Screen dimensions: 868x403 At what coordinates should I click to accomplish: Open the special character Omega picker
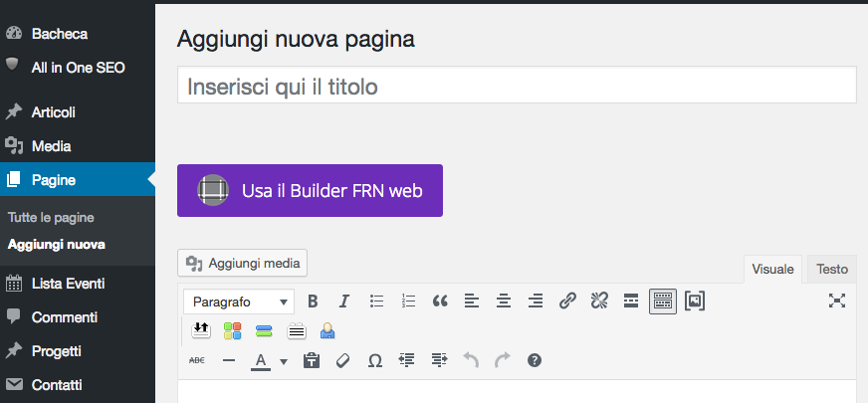point(374,361)
